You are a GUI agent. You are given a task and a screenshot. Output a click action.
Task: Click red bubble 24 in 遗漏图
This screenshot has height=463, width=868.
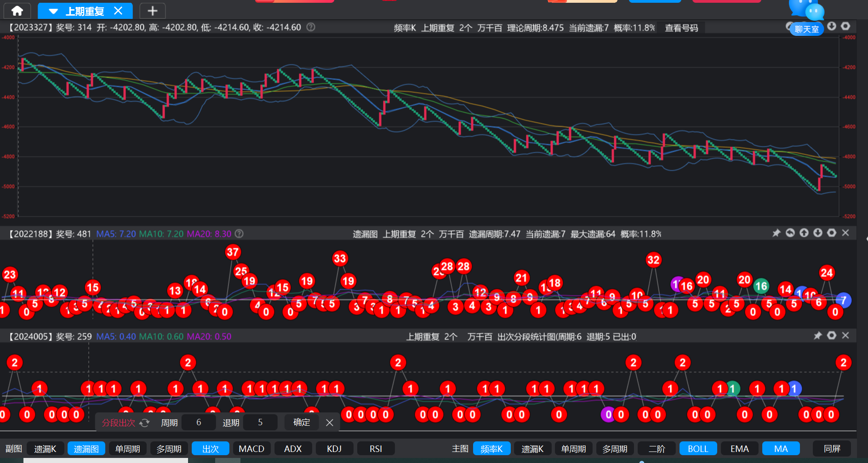[x=826, y=273]
